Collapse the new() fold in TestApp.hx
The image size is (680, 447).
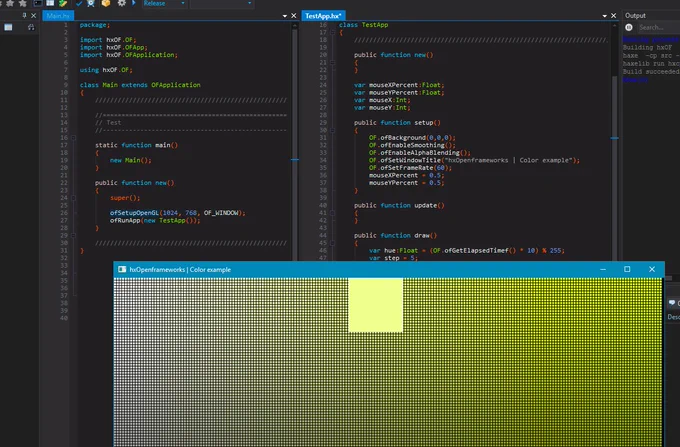[333, 62]
